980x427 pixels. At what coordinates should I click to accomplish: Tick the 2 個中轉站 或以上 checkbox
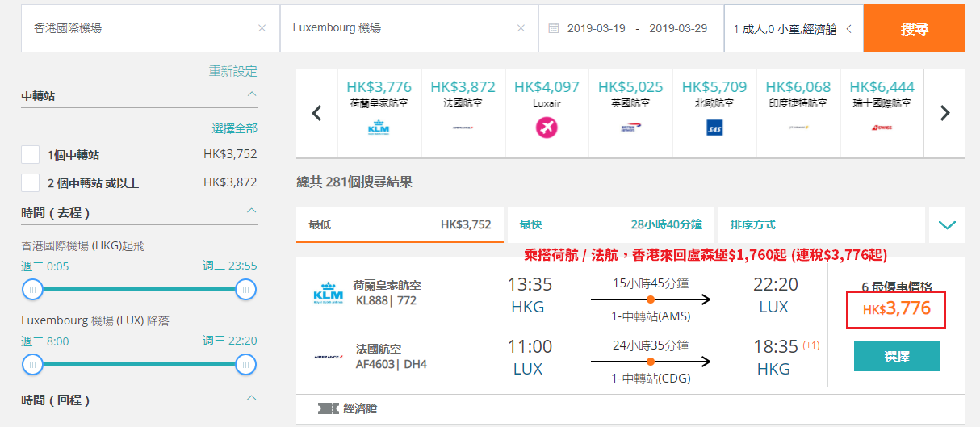click(31, 182)
